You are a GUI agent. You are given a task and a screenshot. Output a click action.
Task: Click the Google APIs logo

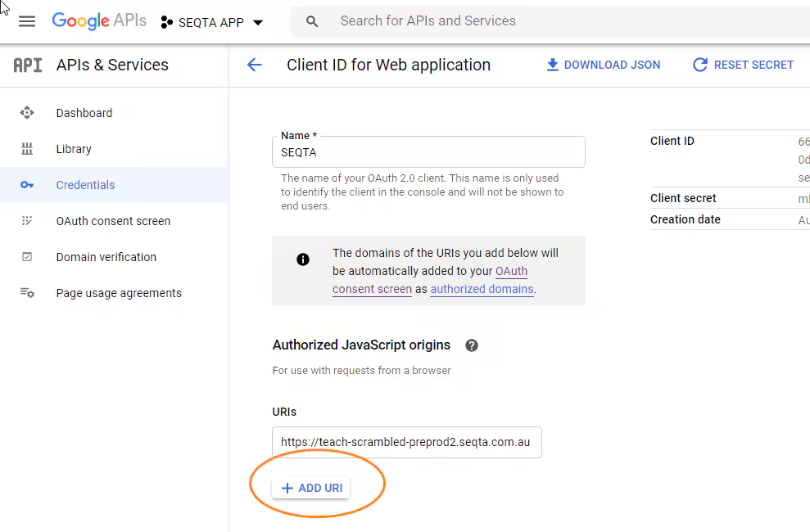99,20
